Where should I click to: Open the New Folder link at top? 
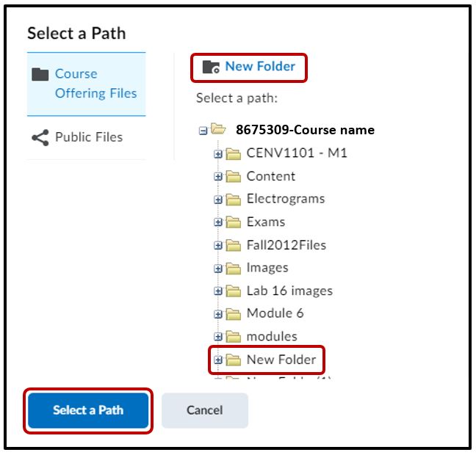[x=260, y=67]
